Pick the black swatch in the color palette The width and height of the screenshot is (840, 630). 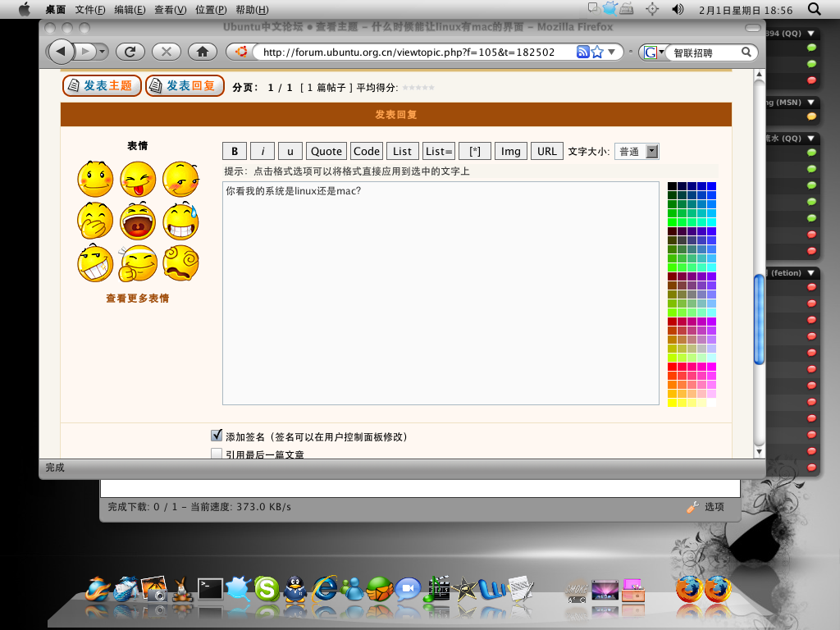(x=672, y=186)
